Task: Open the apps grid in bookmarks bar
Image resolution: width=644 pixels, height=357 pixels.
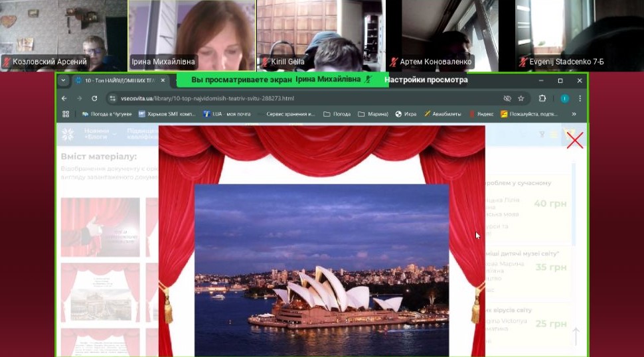Action: click(x=66, y=114)
